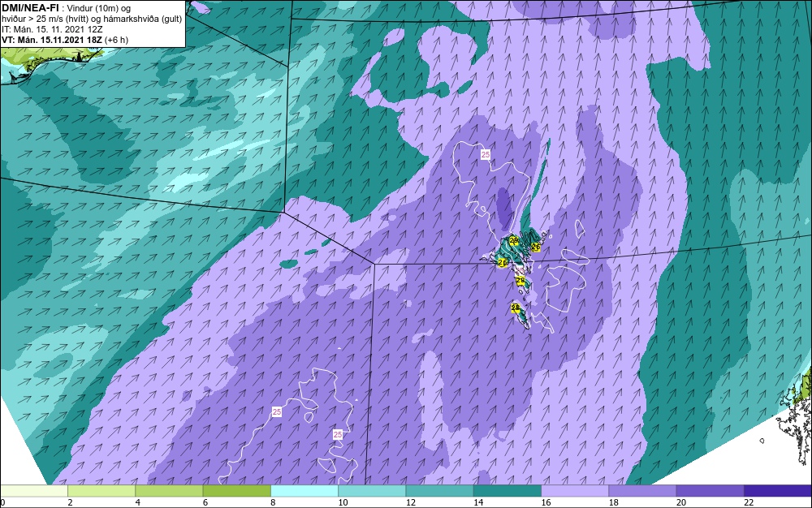This screenshot has width=812, height=508.
Task: Click the right '25' contour label in the southwest
Action: (x=338, y=434)
